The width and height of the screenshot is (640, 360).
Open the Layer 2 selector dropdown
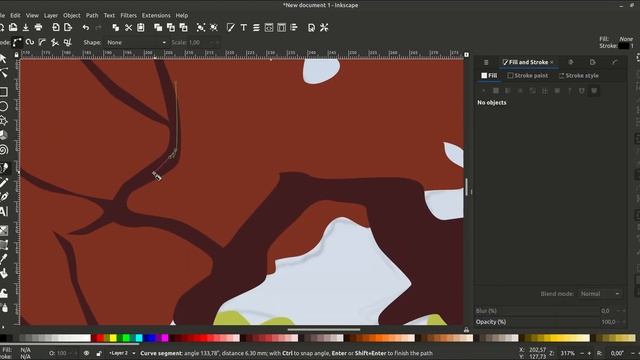coord(122,353)
